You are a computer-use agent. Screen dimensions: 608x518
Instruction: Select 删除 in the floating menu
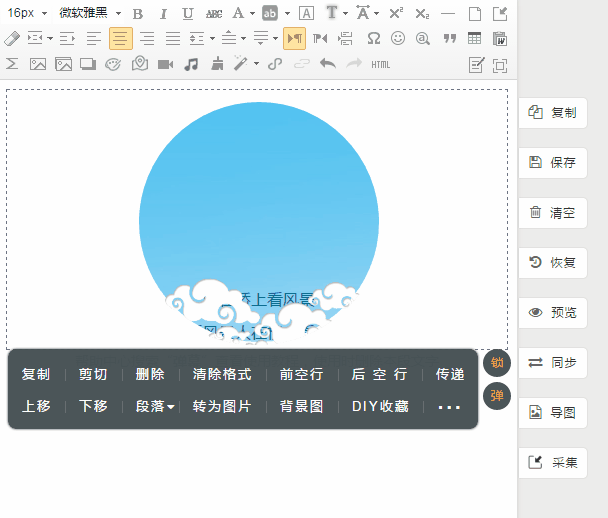tap(150, 374)
